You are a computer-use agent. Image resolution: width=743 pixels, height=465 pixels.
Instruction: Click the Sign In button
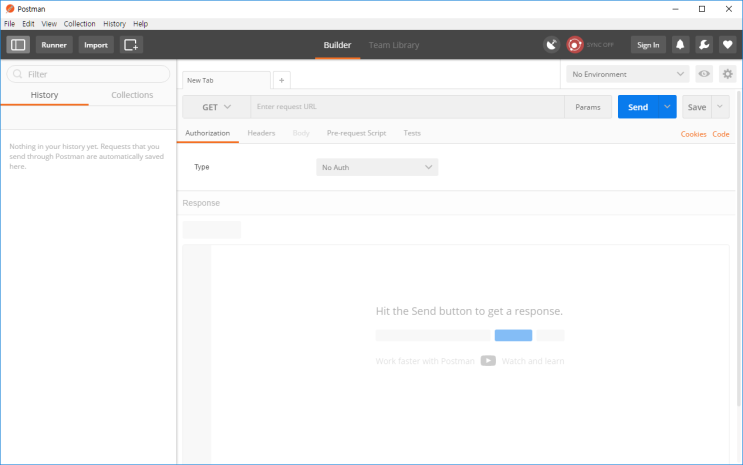tap(648, 45)
